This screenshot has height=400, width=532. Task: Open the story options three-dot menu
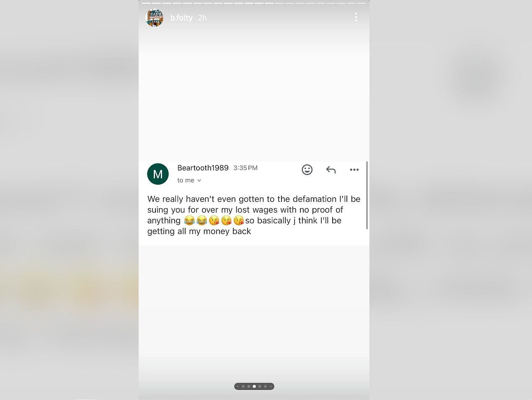click(356, 17)
